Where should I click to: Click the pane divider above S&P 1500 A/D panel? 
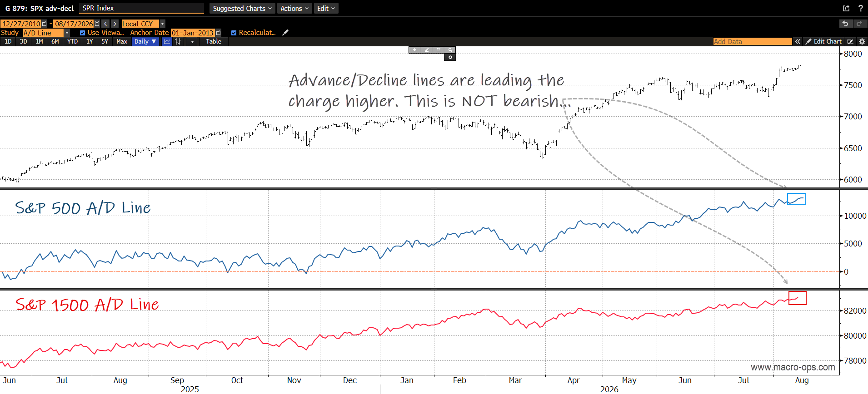coord(434,289)
